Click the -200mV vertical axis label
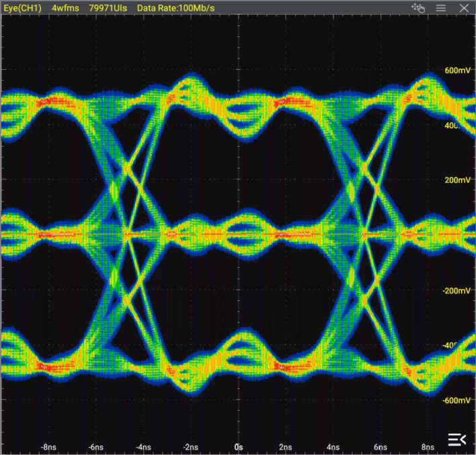 click(x=457, y=291)
